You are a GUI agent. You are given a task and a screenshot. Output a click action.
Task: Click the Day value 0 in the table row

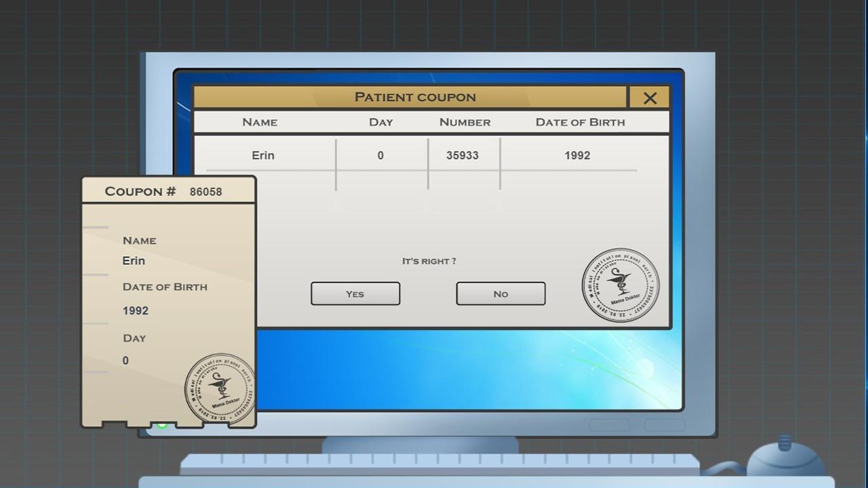[x=380, y=155]
